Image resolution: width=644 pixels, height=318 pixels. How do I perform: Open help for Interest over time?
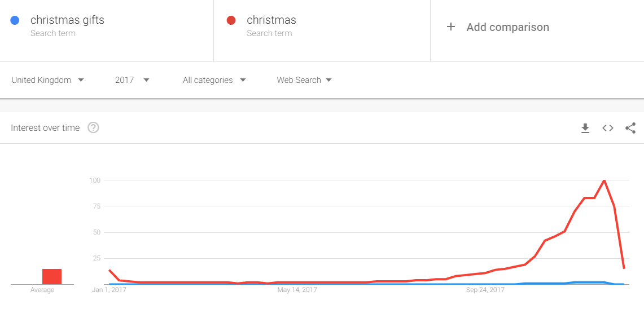click(94, 128)
